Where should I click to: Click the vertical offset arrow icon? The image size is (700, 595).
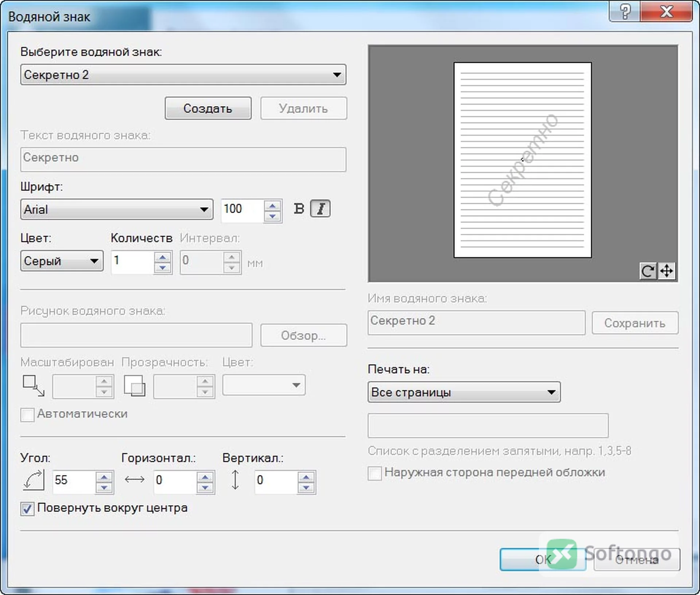[236, 480]
